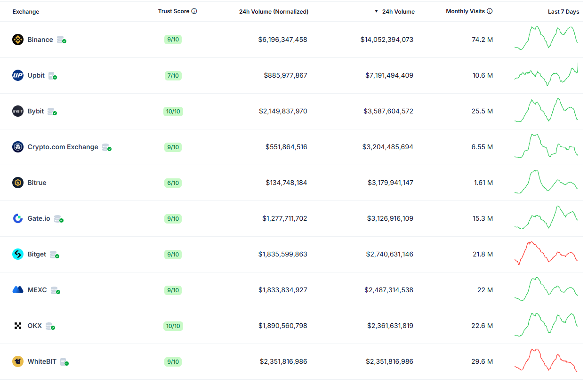Open the Crypto.com Exchange link
588x384 pixels.
tap(63, 147)
